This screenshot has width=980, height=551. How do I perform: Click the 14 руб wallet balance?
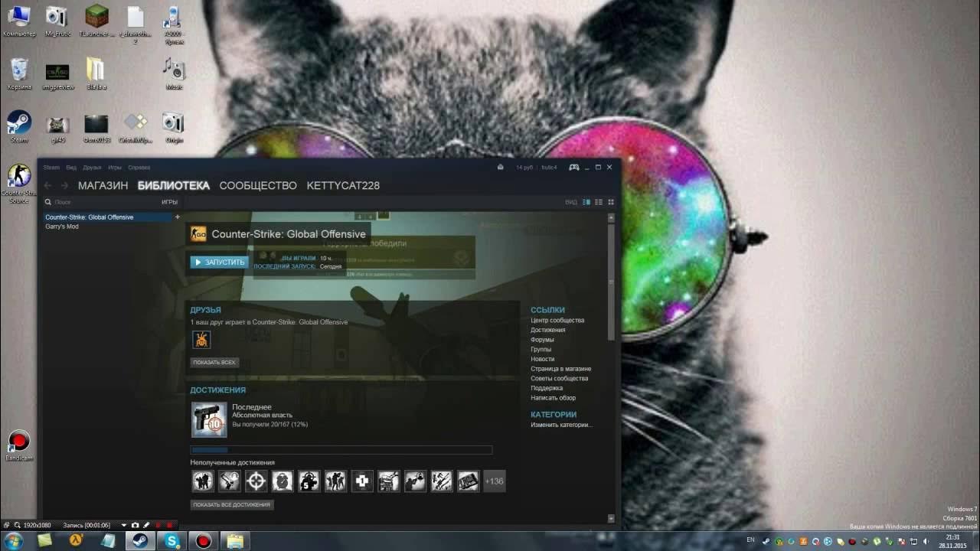click(524, 167)
